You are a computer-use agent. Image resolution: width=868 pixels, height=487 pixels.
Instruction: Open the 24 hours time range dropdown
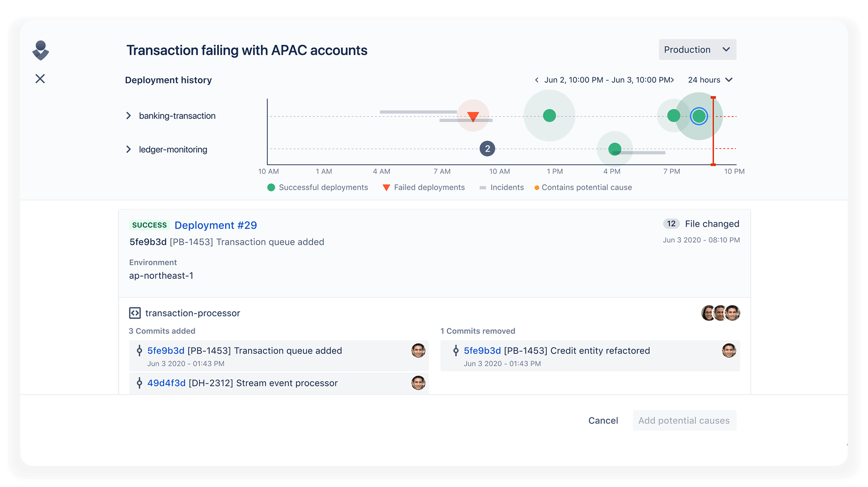pos(710,80)
